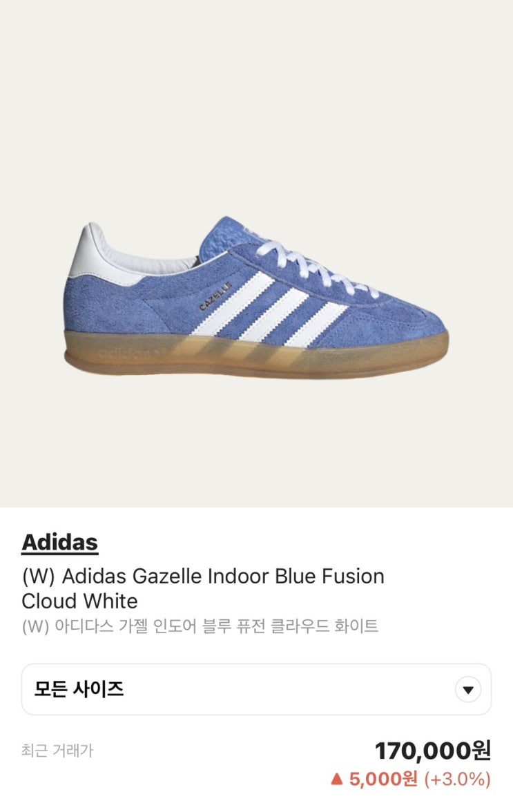Select the Cloud White title line
Screen dimensions: 513x812
[79, 601]
